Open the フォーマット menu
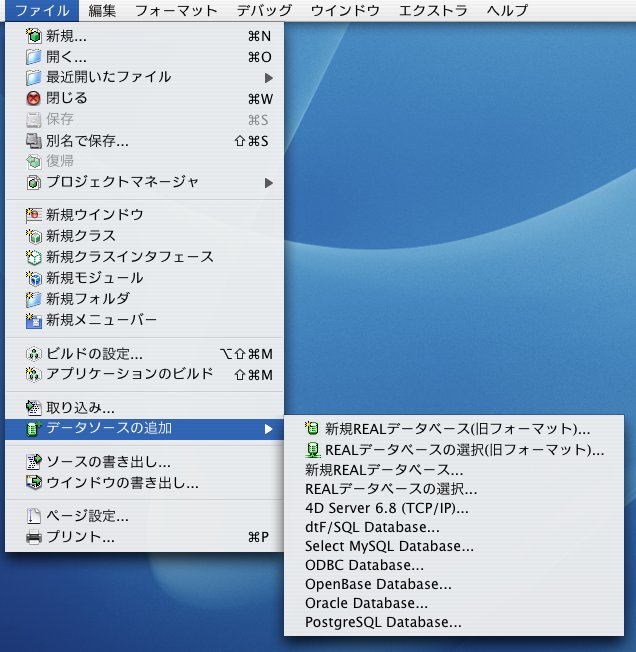The image size is (636, 652). point(176,10)
